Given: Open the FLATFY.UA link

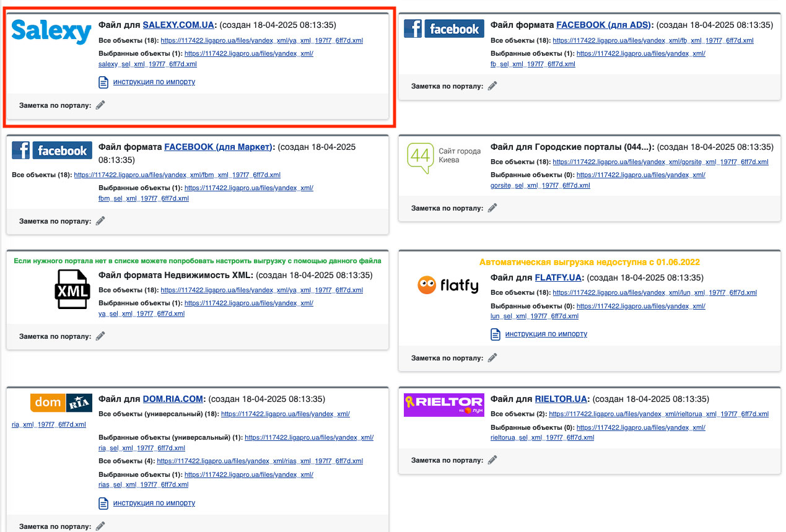Looking at the screenshot, I should [558, 277].
